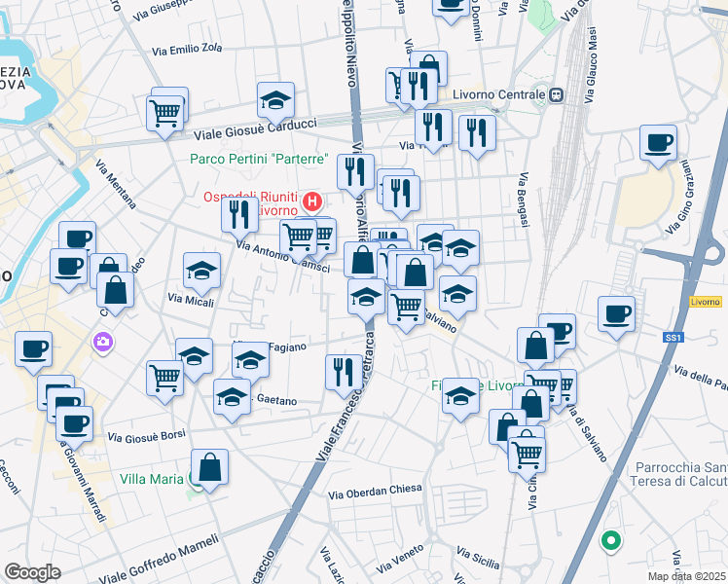The height and width of the screenshot is (584, 728).
Task: Click the cafe marker near Via Gino Graziani
Action: point(658,147)
